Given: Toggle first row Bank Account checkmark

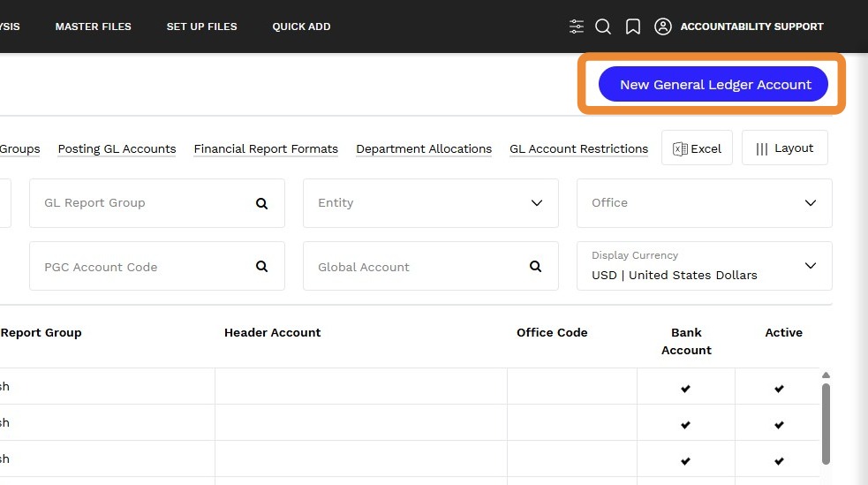Looking at the screenshot, I should [685, 388].
